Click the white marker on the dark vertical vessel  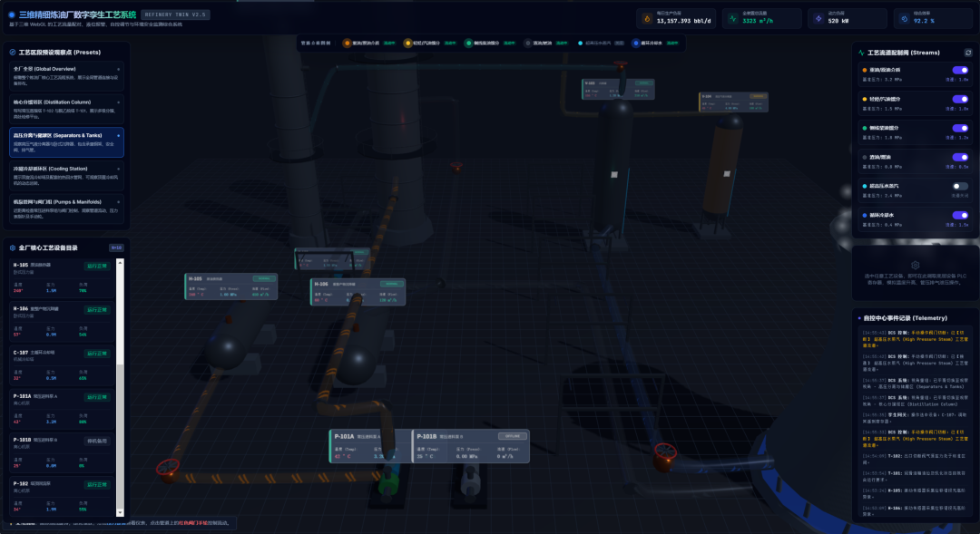click(613, 175)
